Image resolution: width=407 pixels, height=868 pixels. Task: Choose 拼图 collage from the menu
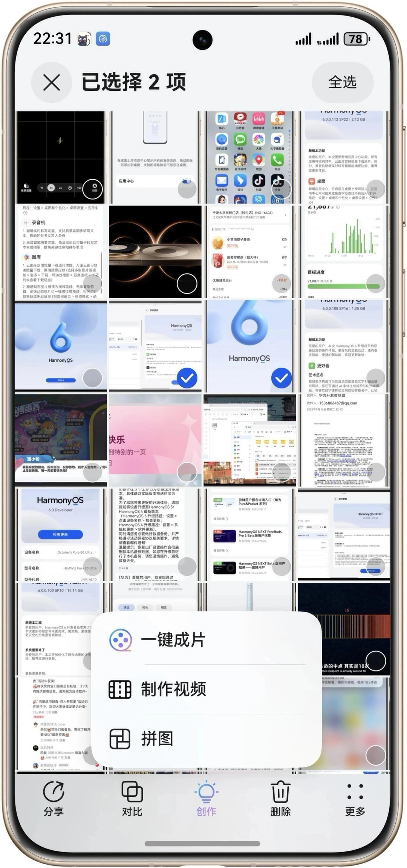coord(207,739)
